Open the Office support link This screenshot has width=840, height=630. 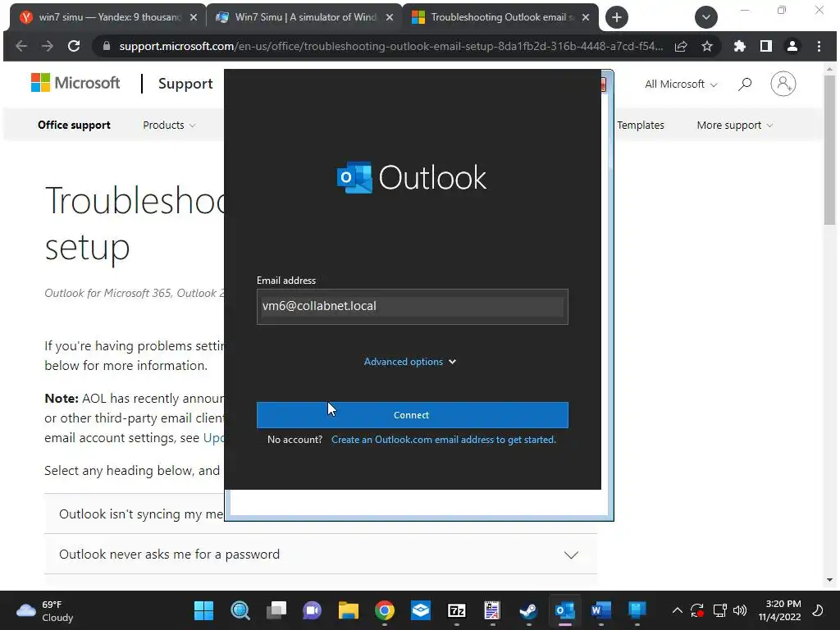74,125
